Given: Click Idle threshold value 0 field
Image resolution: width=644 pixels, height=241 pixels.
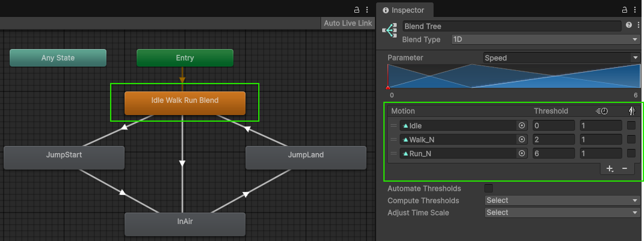Looking at the screenshot, I should 554,126.
